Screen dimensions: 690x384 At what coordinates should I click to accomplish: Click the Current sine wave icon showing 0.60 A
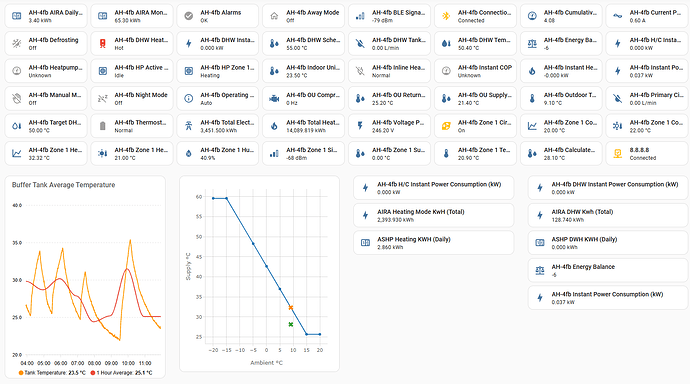click(x=618, y=16)
